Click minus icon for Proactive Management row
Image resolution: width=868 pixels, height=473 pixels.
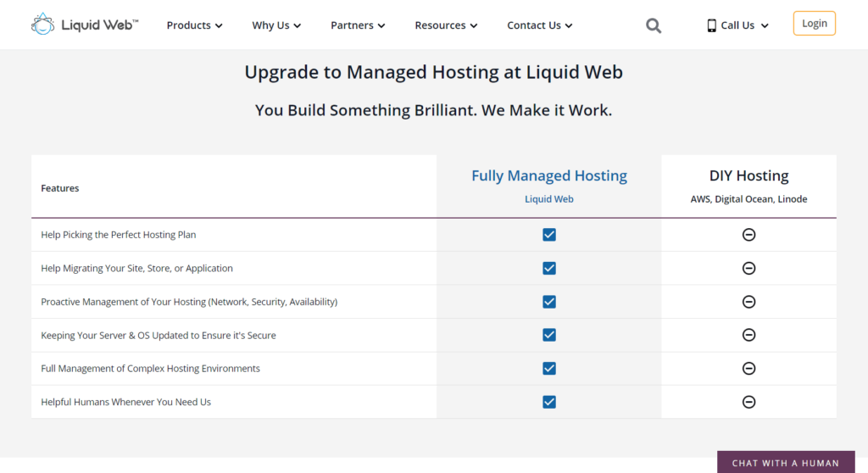pyautogui.click(x=748, y=302)
